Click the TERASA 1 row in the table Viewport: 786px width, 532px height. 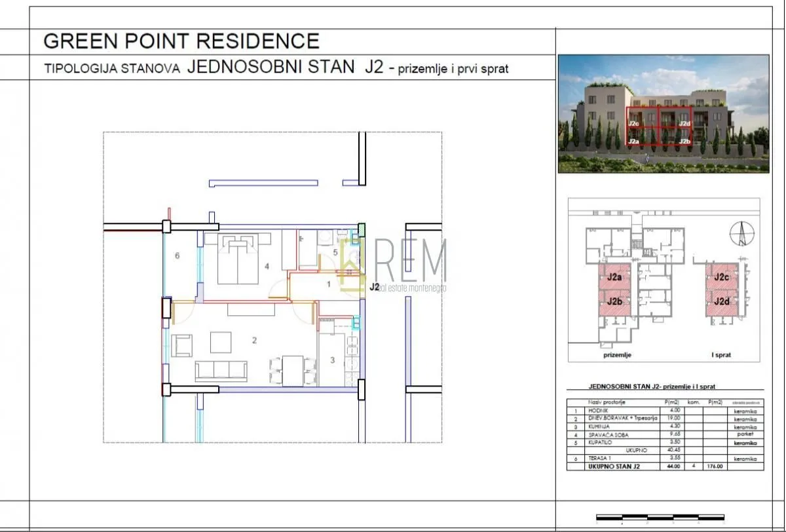click(665, 459)
